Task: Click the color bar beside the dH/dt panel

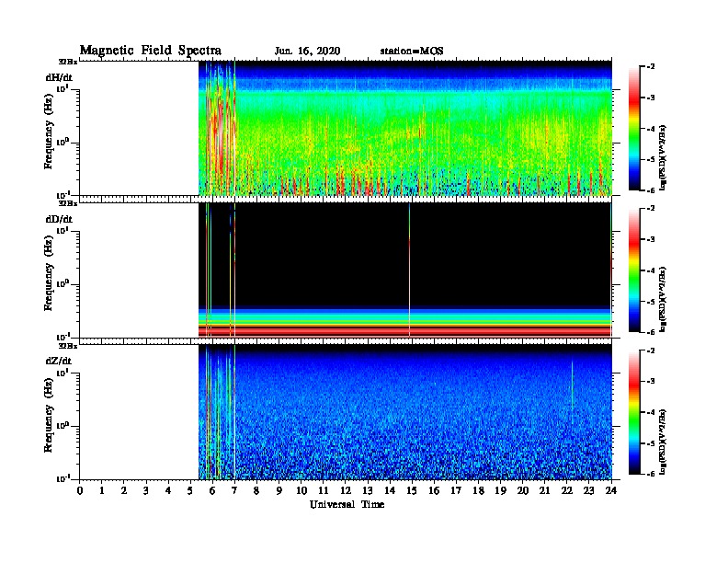Action: click(634, 128)
